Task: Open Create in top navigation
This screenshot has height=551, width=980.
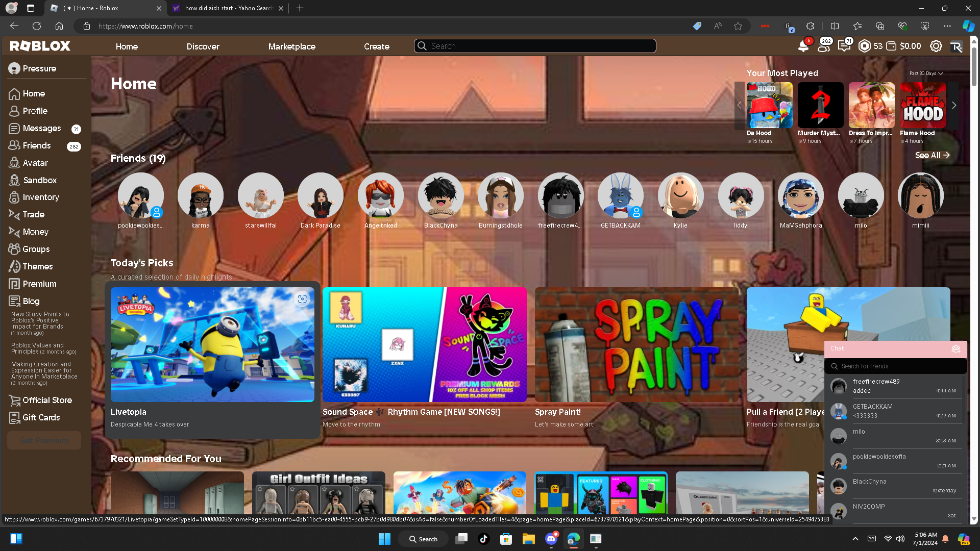Action: (377, 46)
